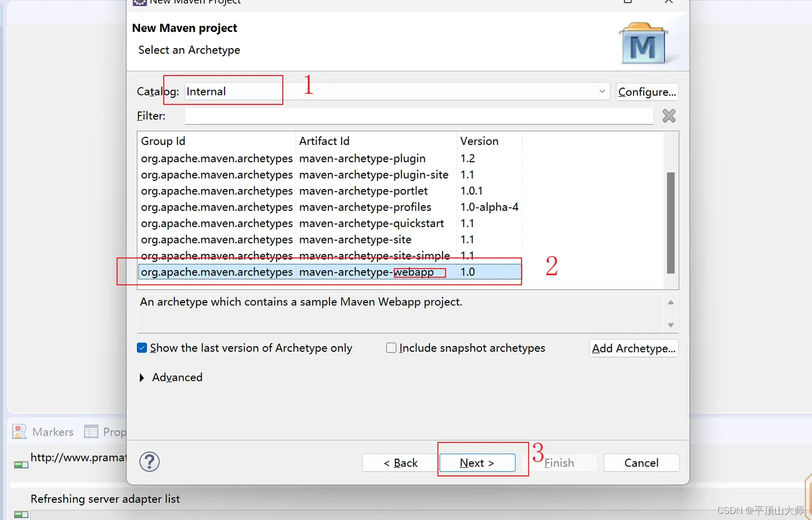Click the Configure... button
This screenshot has height=520, width=812.
coord(647,92)
